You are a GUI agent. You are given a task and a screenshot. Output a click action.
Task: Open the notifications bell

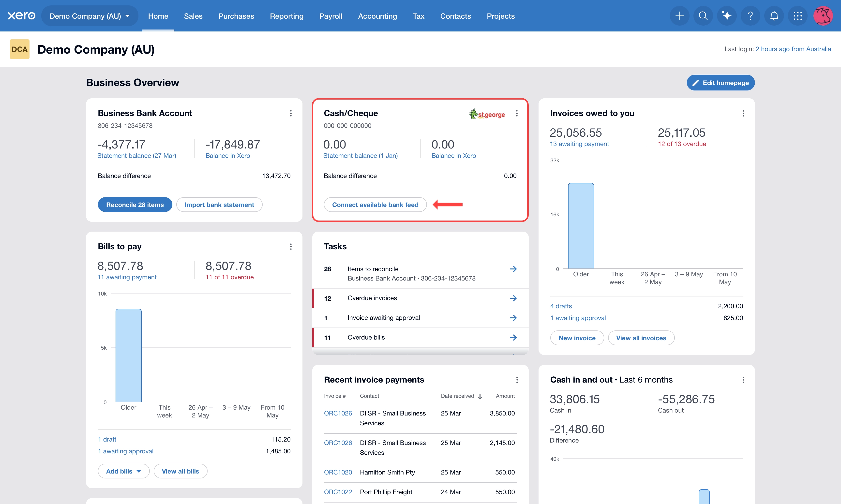pos(774,16)
